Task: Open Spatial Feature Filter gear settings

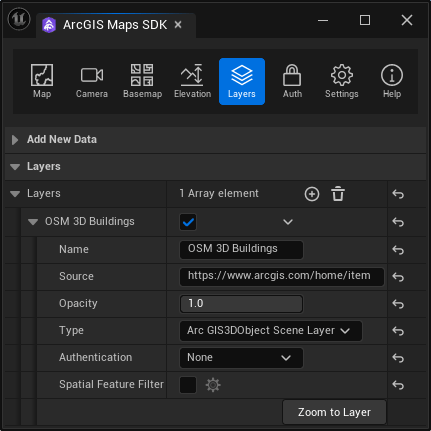Action: click(x=213, y=385)
